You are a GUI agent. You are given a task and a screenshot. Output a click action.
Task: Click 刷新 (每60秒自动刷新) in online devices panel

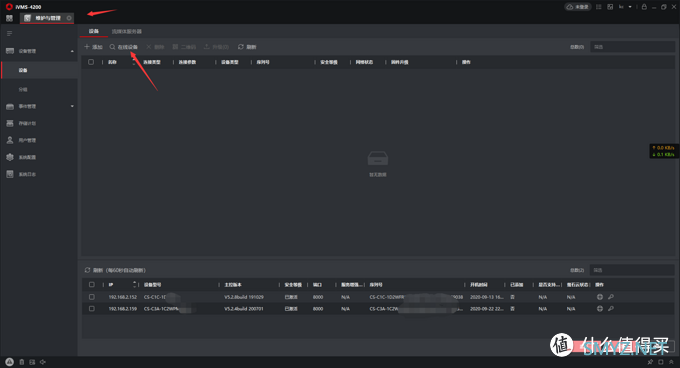(x=115, y=270)
